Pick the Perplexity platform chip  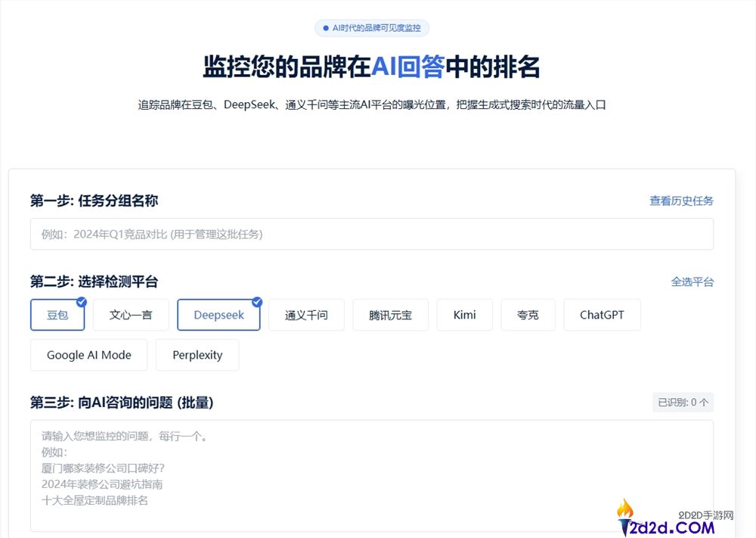[197, 355]
